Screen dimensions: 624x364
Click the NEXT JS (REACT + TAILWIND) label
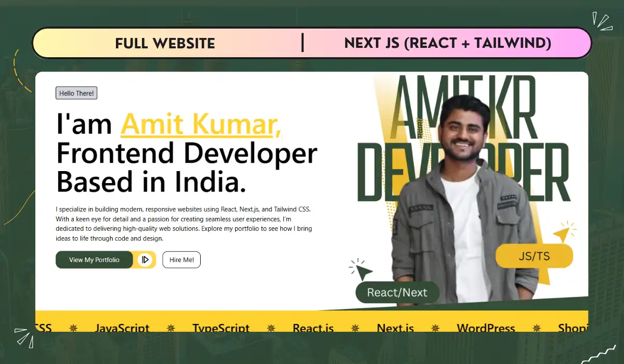448,44
